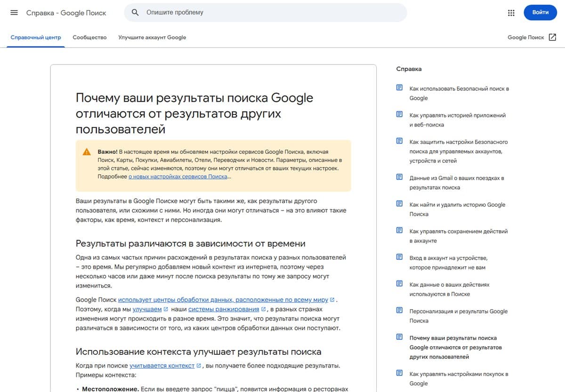Image resolution: width=565 pixels, height=392 pixels.
Task: Click article icon for Персонализация и результаты
Action: pos(399,310)
